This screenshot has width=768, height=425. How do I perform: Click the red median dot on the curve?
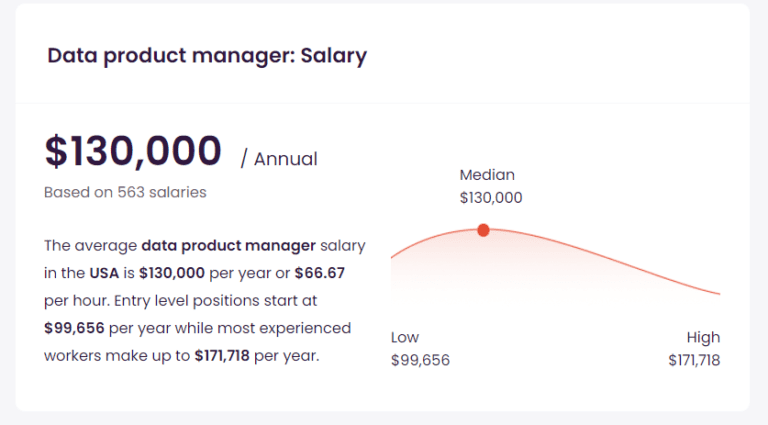(483, 230)
